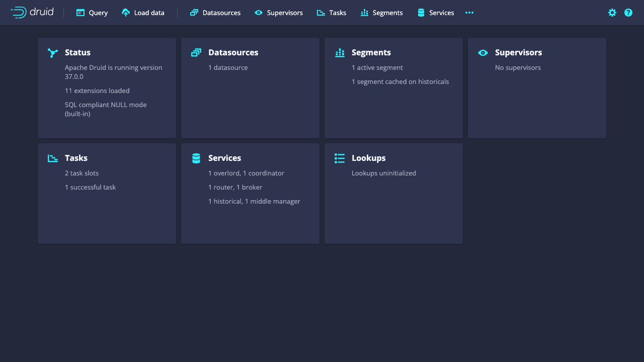Click the Services card database icon
This screenshot has height=362, width=644.
[196, 158]
